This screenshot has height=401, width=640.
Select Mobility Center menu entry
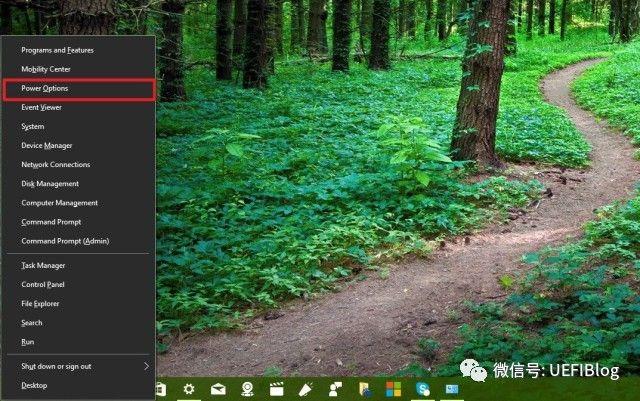click(x=78, y=69)
